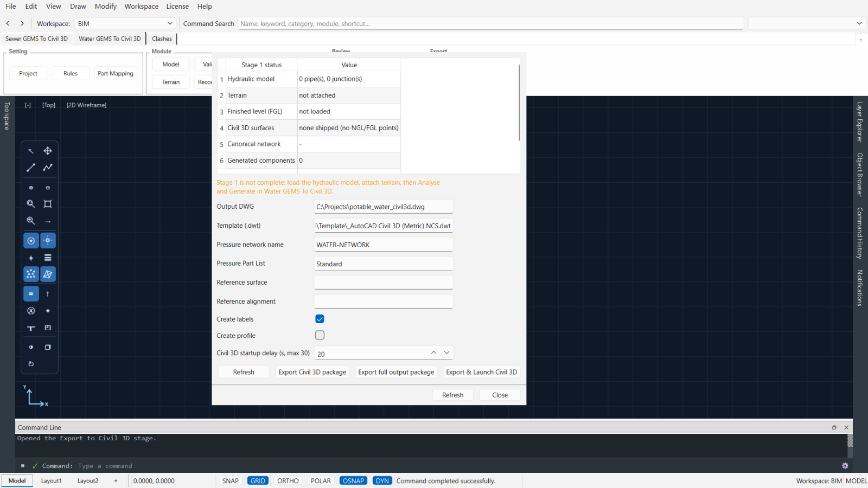The height and width of the screenshot is (488, 868).
Task: Toggle ORTHO mode in status bar
Action: tap(288, 481)
